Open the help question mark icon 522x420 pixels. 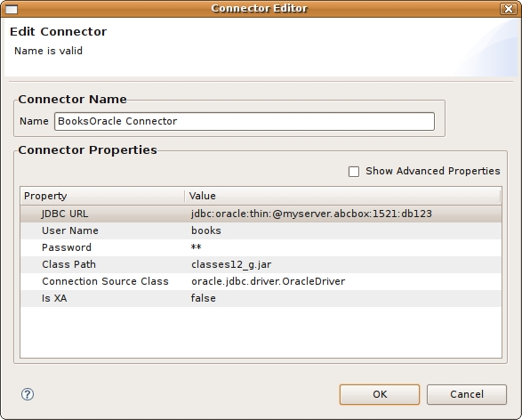click(x=28, y=394)
